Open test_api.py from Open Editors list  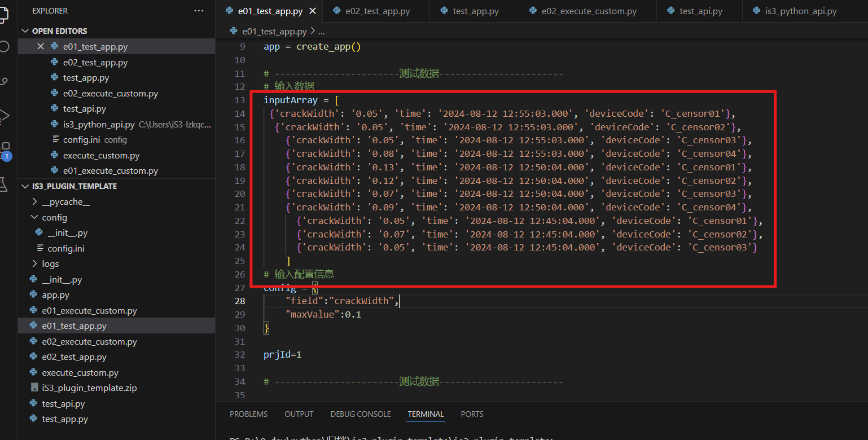click(116, 109)
